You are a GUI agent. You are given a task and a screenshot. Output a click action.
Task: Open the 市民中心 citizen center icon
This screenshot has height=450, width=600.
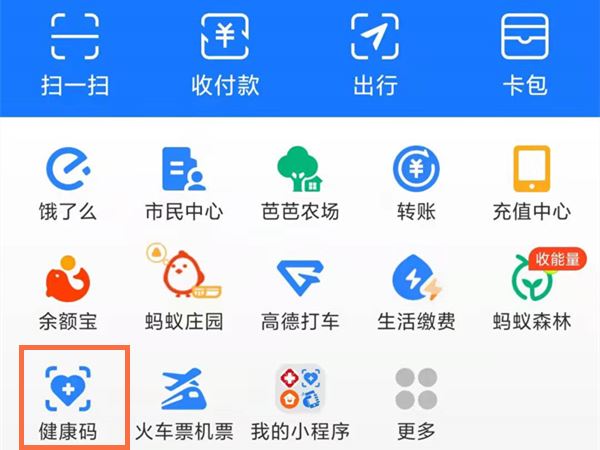coord(184,169)
